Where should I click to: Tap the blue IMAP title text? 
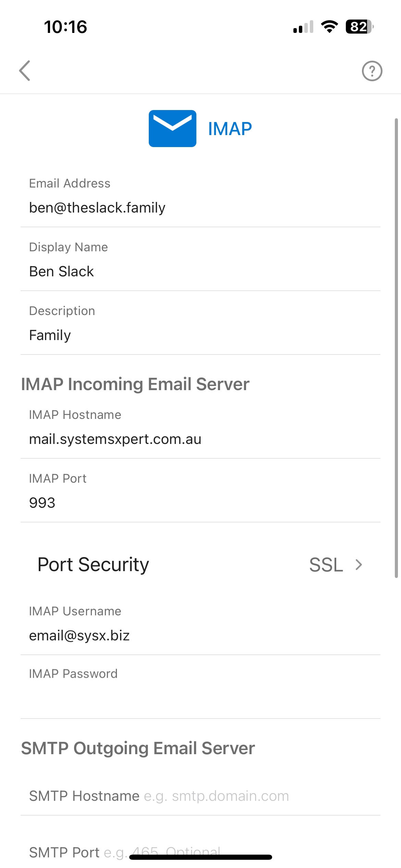[x=230, y=129]
